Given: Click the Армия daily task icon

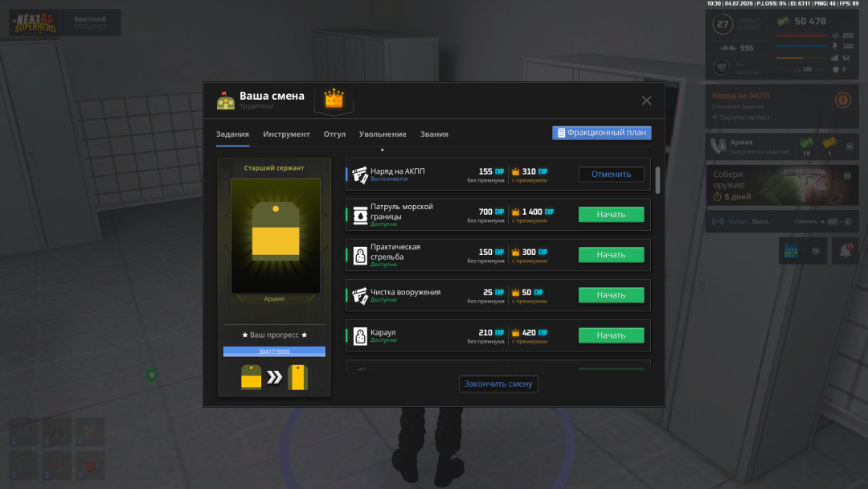Looking at the screenshot, I should click(x=718, y=146).
